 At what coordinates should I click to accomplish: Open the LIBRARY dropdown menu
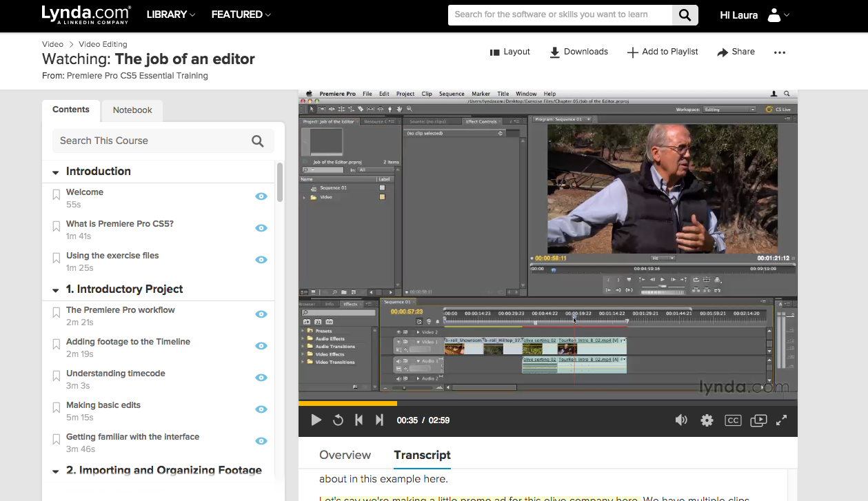[x=170, y=14]
